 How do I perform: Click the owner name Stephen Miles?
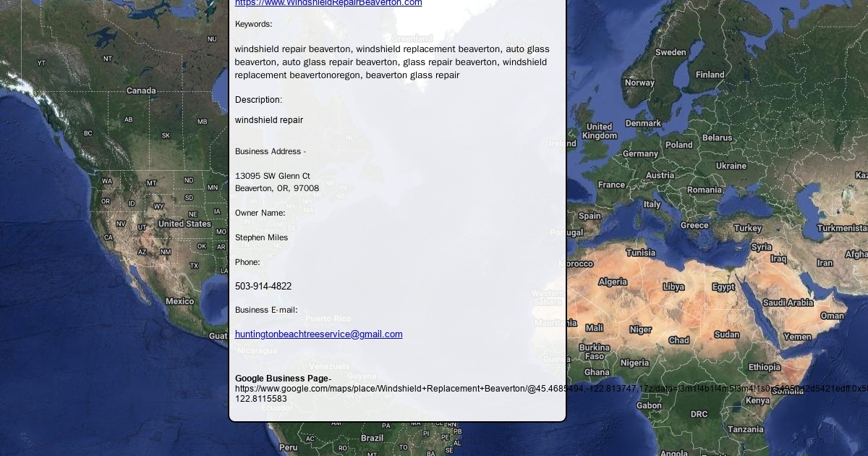coord(261,237)
